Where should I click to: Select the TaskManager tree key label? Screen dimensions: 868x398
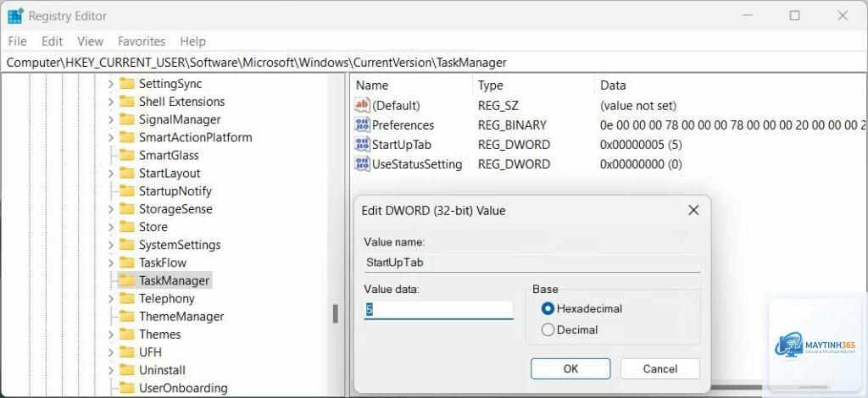point(175,280)
